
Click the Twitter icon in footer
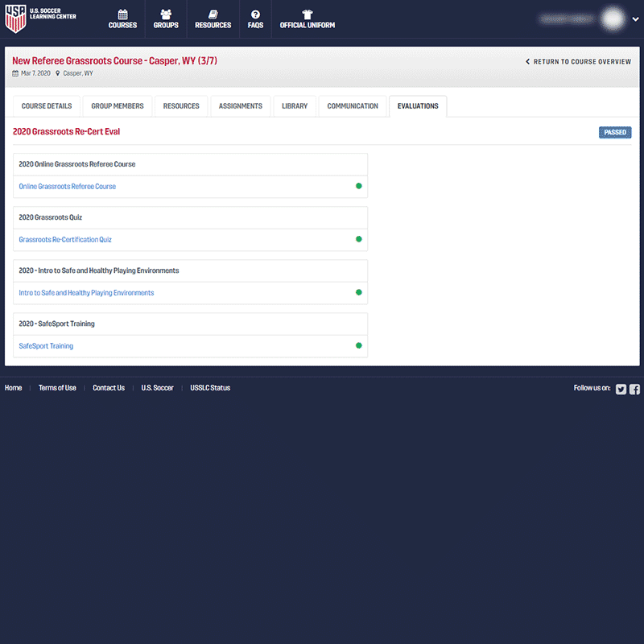pyautogui.click(x=621, y=389)
